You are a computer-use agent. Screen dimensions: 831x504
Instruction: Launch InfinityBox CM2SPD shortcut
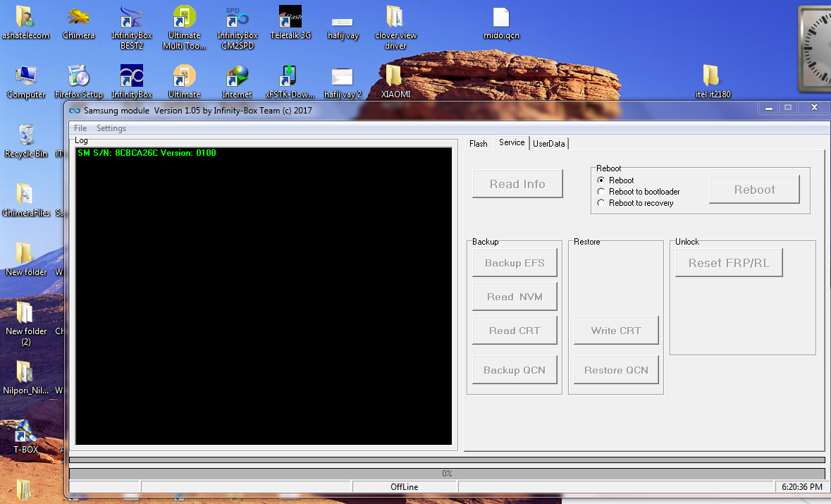tap(238, 27)
